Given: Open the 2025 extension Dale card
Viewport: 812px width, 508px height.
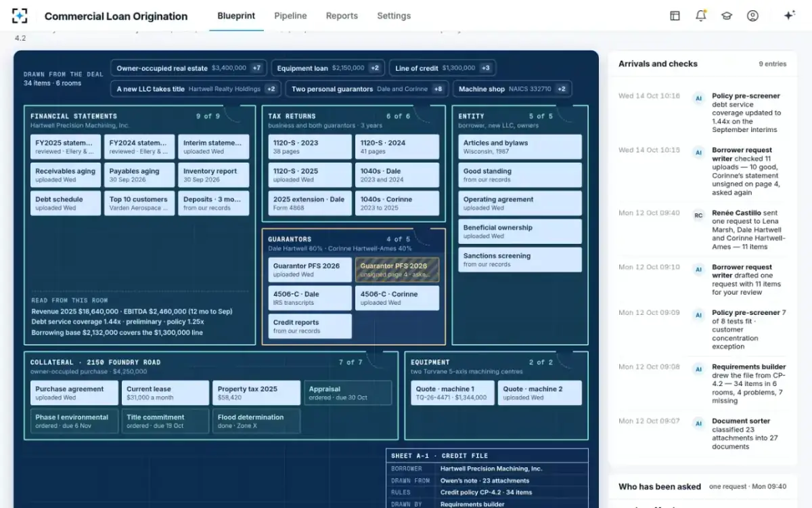Looking at the screenshot, I should coord(310,203).
